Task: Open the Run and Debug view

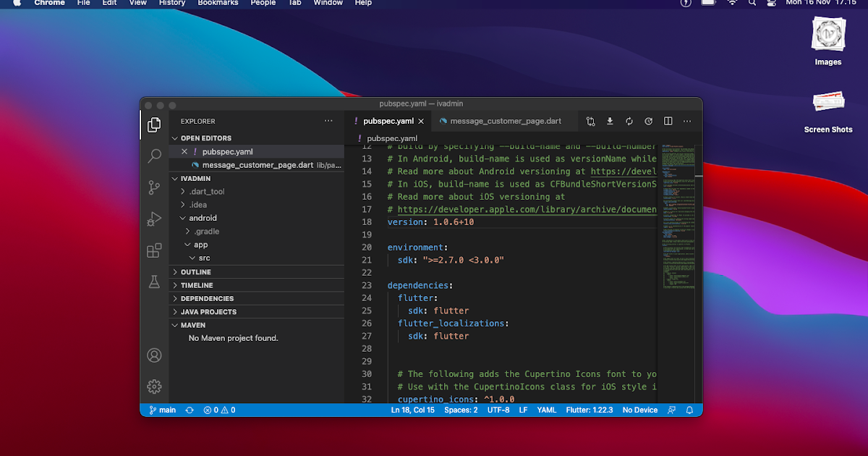Action: pyautogui.click(x=154, y=219)
